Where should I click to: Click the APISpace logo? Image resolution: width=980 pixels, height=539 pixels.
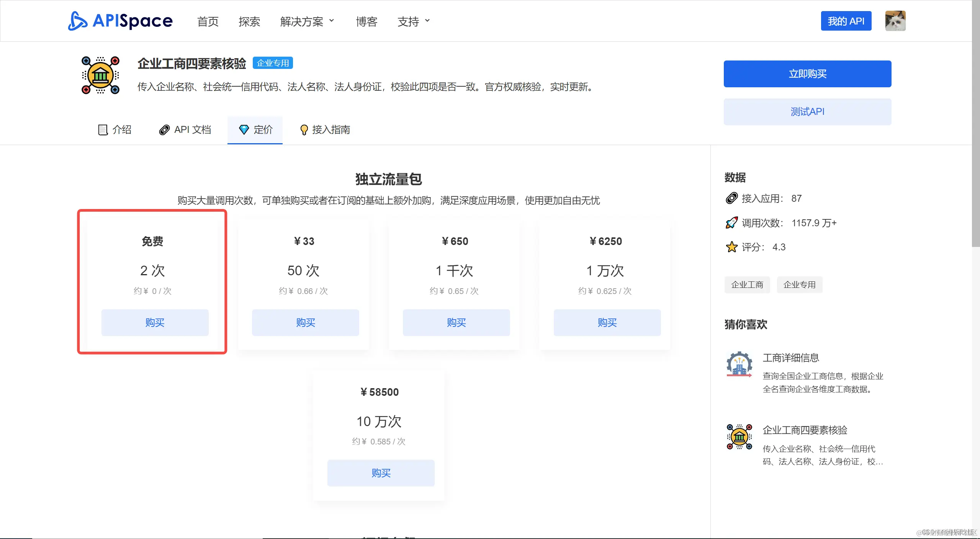pyautogui.click(x=120, y=21)
